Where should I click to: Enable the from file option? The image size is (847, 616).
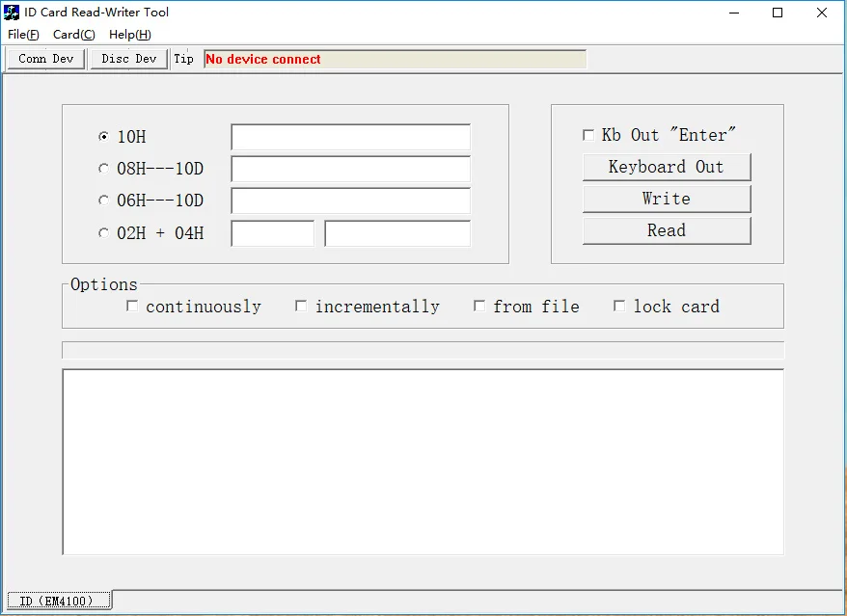point(479,307)
